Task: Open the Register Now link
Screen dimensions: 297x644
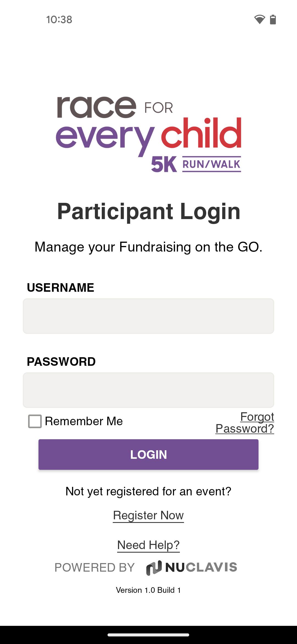Action: coord(148,515)
